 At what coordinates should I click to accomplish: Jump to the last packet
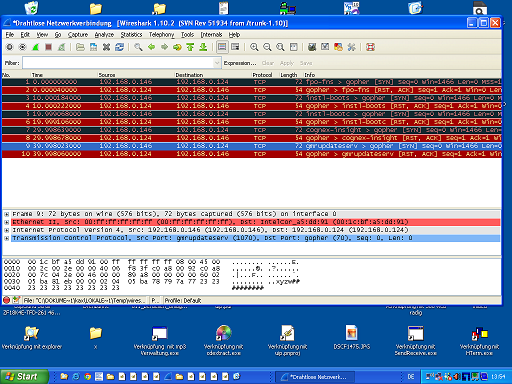(203, 47)
